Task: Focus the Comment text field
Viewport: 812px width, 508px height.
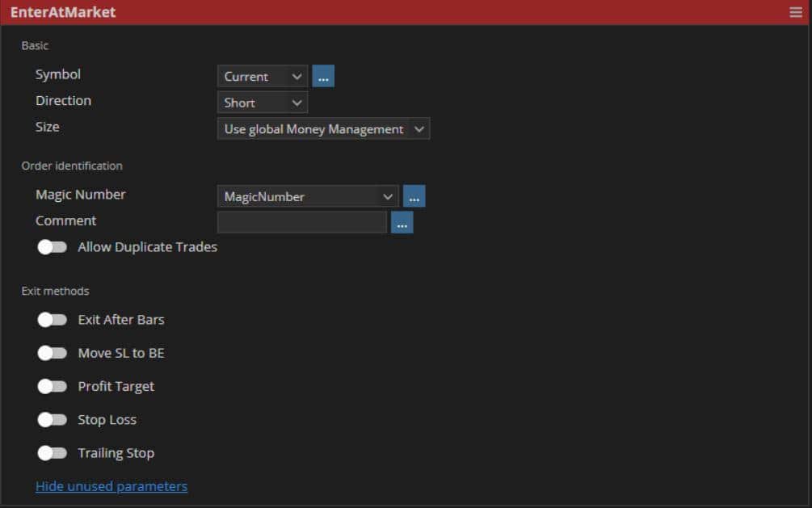Action: click(x=302, y=222)
